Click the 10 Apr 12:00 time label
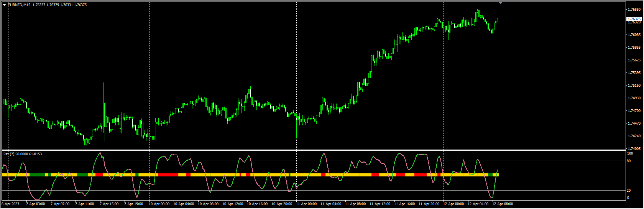This screenshot has width=644, height=209. 233,204
